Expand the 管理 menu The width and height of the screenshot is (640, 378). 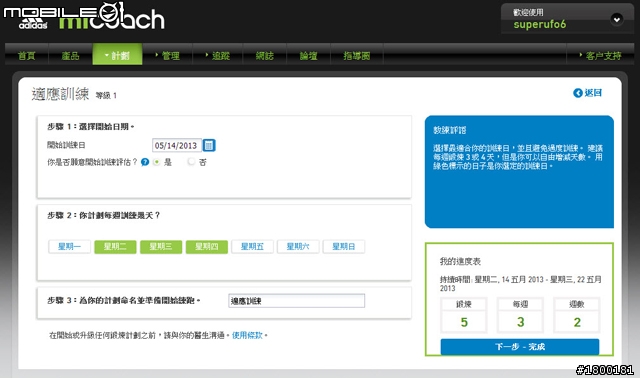(x=168, y=56)
